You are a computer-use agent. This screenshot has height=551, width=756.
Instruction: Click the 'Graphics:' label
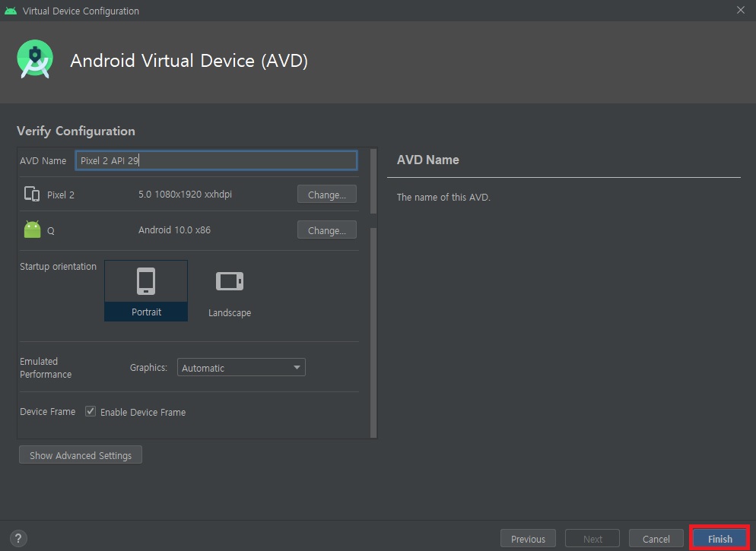148,368
